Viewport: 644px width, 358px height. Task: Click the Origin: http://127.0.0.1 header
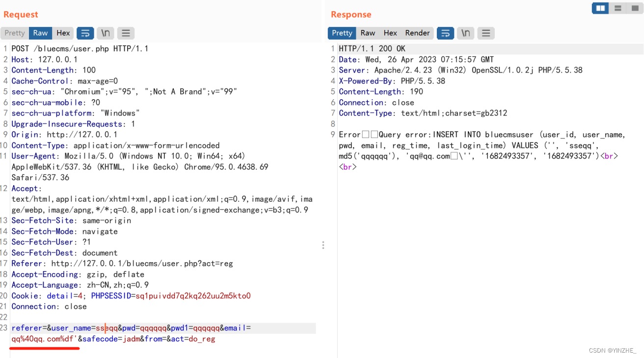(x=64, y=135)
